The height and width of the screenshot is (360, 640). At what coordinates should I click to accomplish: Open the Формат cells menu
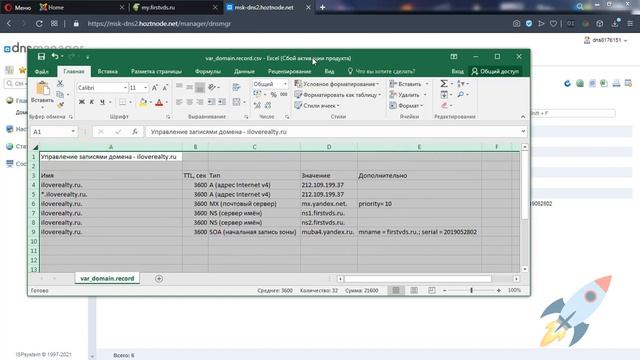click(406, 106)
